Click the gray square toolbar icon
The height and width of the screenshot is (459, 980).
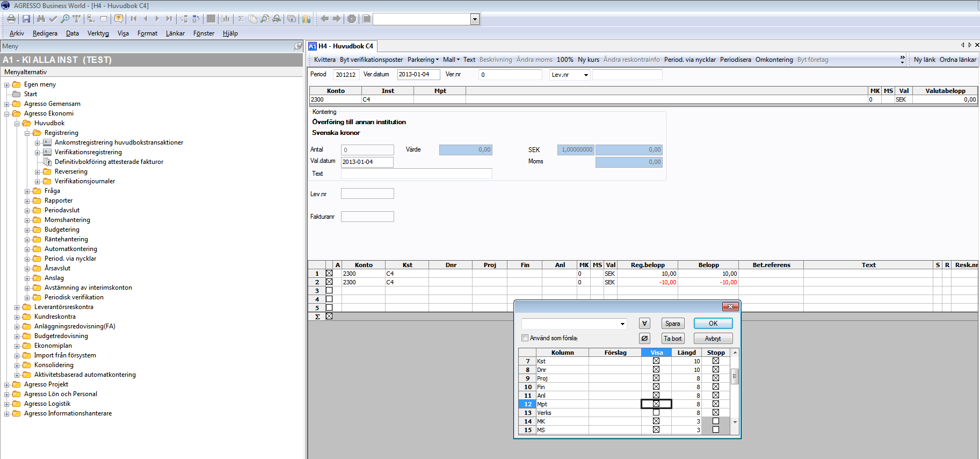pos(211,19)
